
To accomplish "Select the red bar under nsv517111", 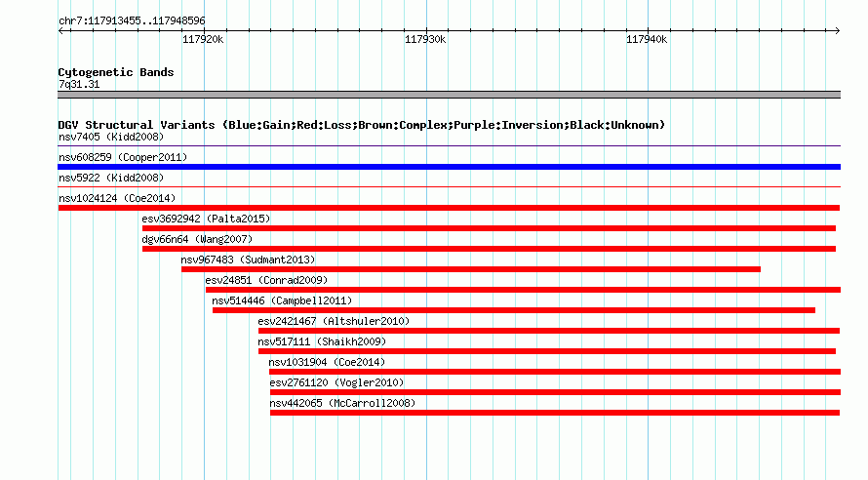I will 547,351.
